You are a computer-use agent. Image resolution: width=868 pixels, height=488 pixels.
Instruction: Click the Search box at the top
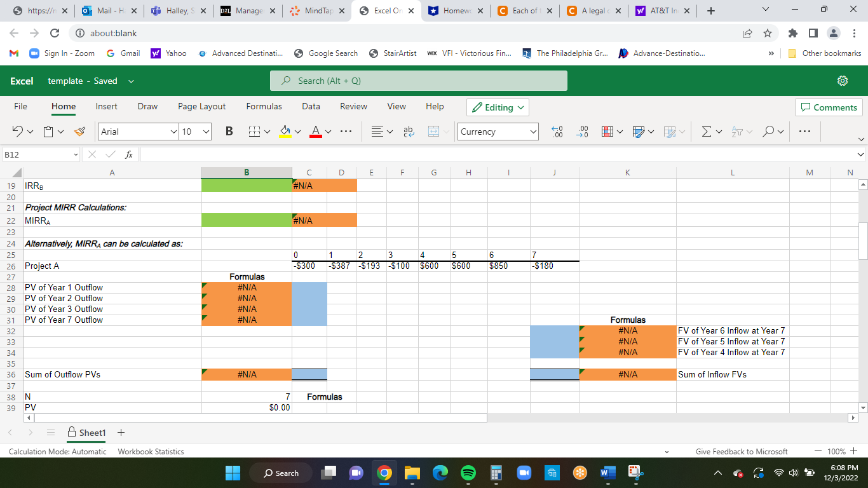(419, 81)
